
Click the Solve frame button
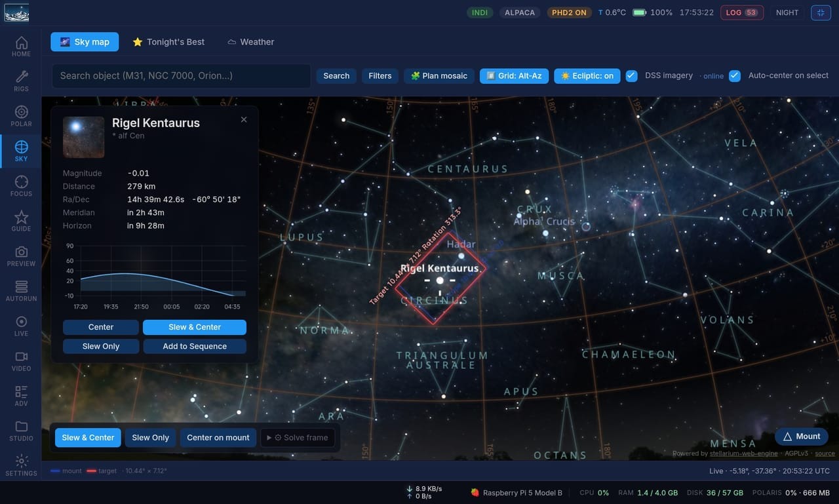298,438
